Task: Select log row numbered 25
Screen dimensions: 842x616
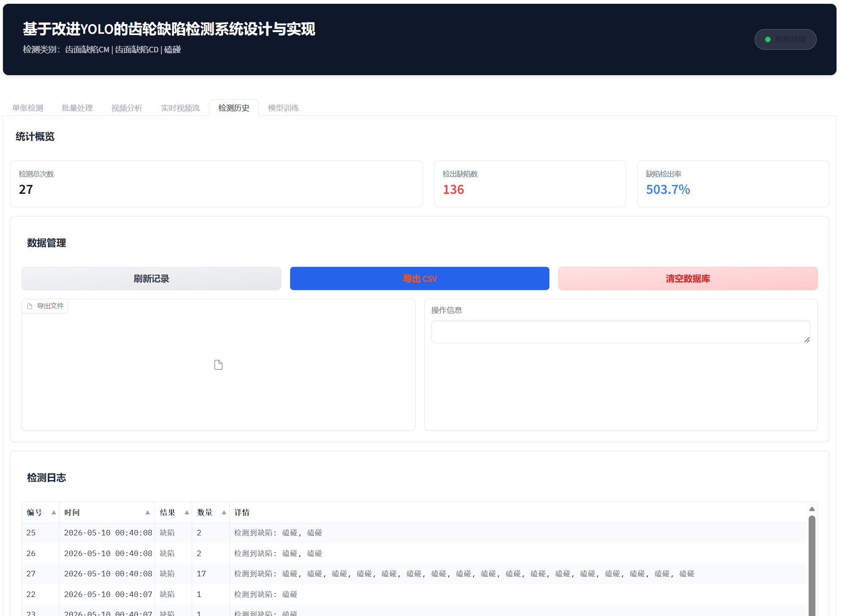Action: [x=415, y=533]
